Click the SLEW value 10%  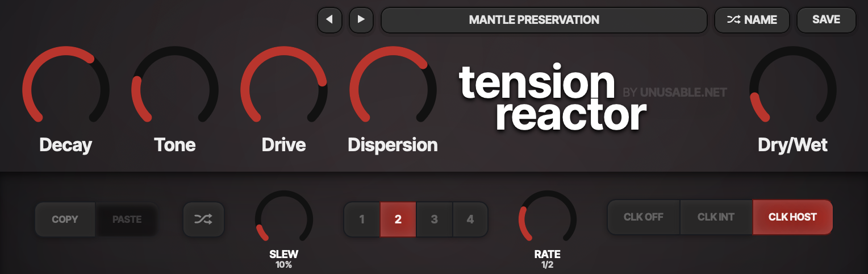click(x=284, y=265)
